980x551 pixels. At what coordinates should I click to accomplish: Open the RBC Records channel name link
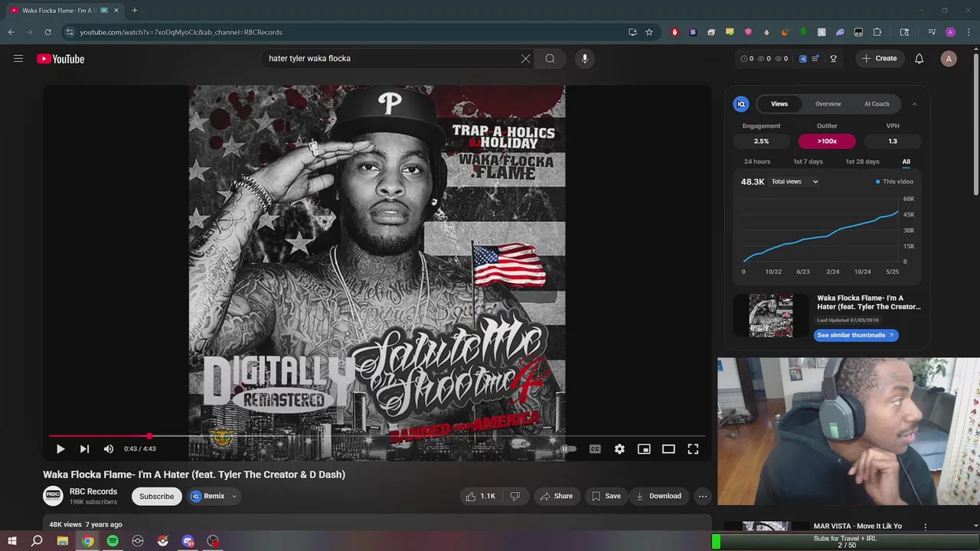[x=93, y=491]
